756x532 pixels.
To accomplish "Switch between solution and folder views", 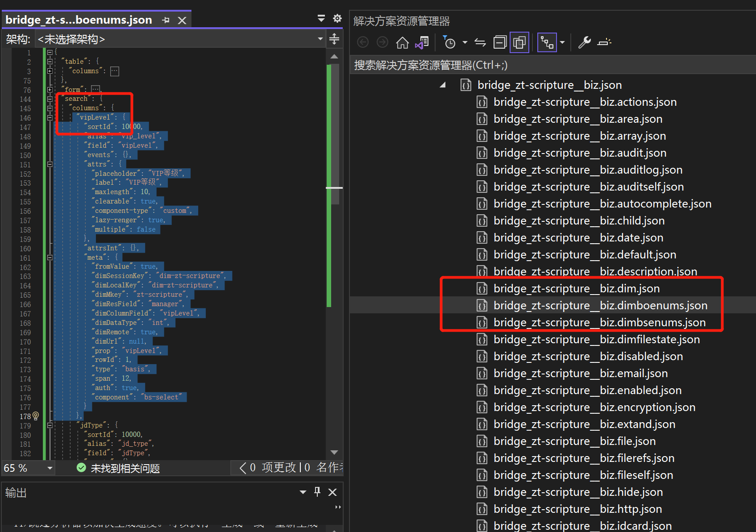I will (x=422, y=42).
